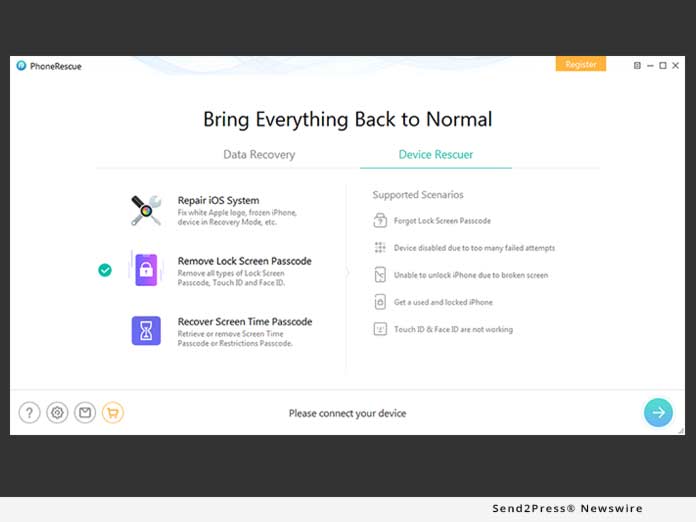Click the PhoneRescue logo icon
The image size is (696, 522).
click(x=21, y=66)
